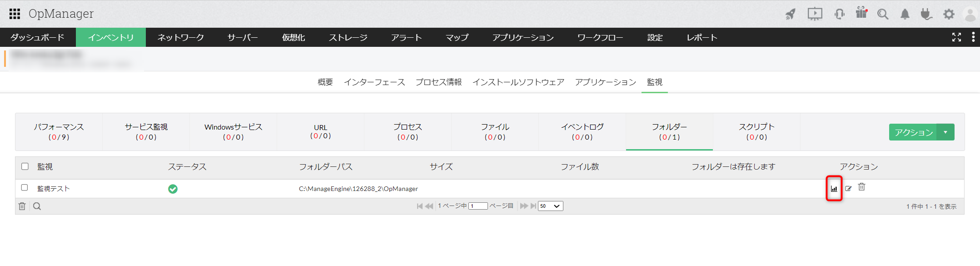
Task: Select the サービス監視 monitor category
Action: click(x=146, y=132)
